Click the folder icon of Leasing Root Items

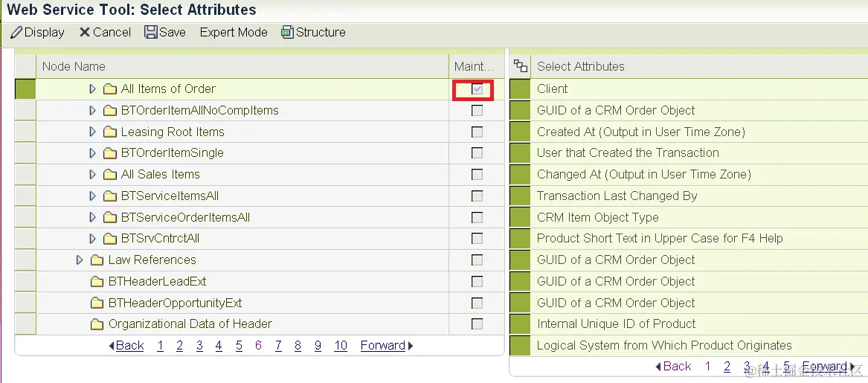[x=110, y=132]
